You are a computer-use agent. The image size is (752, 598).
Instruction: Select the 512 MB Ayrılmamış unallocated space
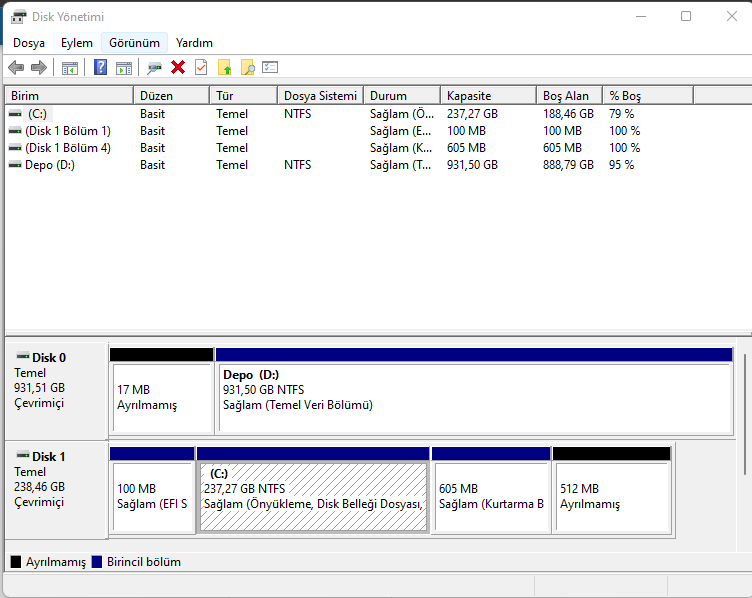tap(610, 496)
